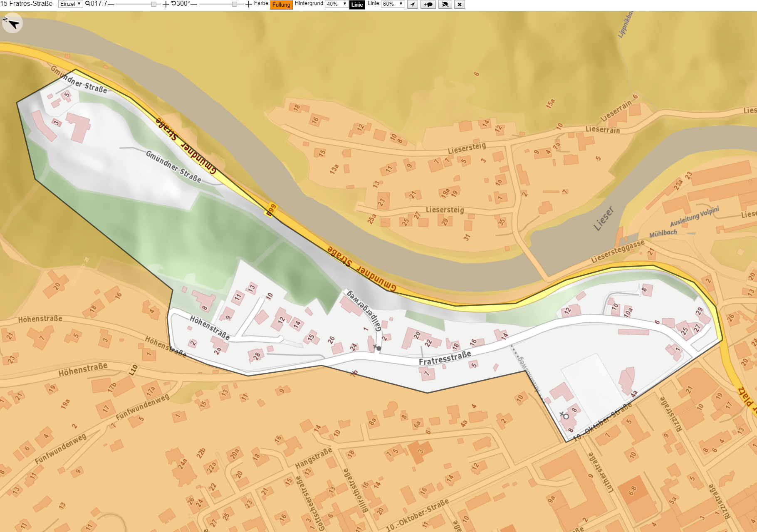
Task: Click the Fratresstraße label on the map
Action: tap(445, 358)
